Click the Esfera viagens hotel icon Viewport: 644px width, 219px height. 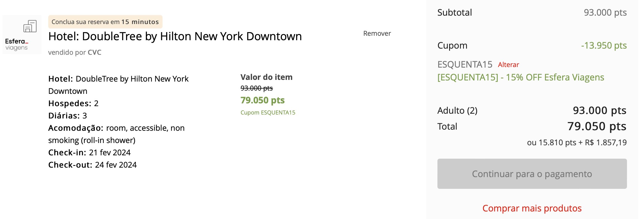click(x=30, y=26)
